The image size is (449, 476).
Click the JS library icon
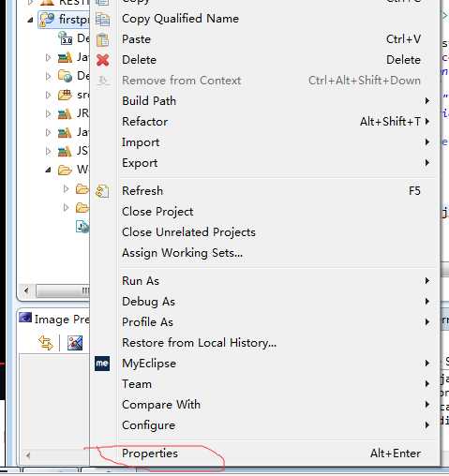click(x=65, y=151)
